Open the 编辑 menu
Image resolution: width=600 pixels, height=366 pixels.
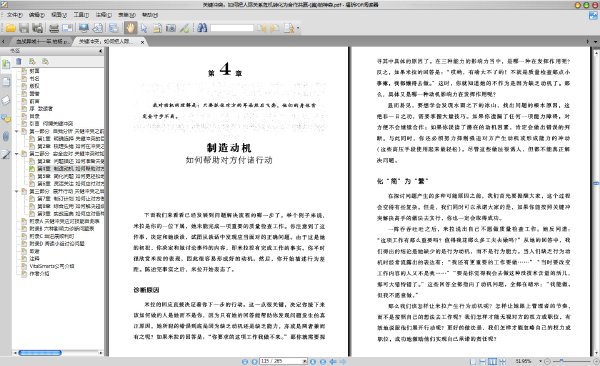(x=37, y=15)
